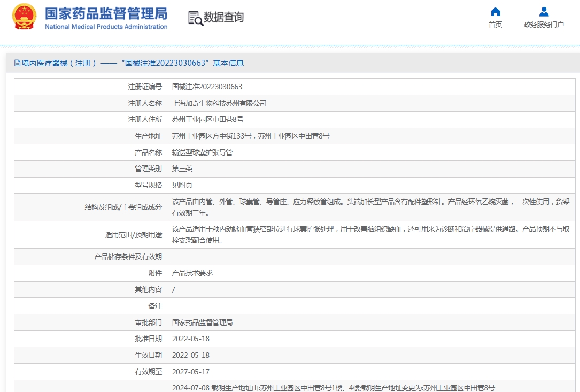Click the 生效日期 label
Screen dimensions: 580x392
(148, 355)
